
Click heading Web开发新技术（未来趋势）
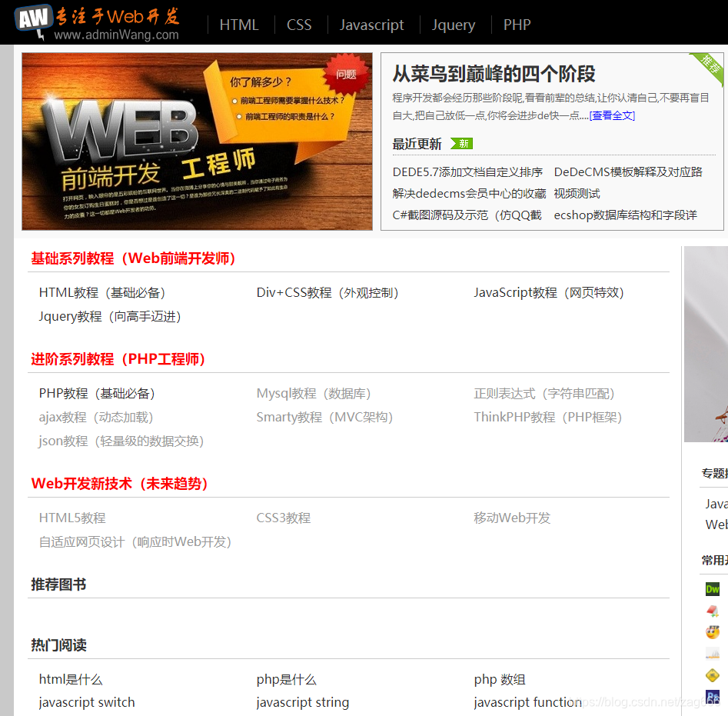point(120,484)
